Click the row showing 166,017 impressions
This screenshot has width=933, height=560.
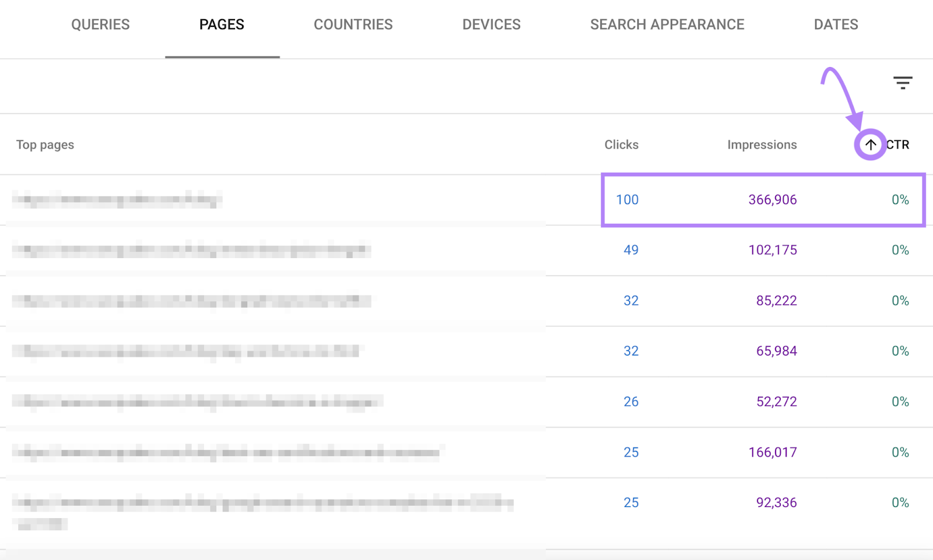coord(773,452)
